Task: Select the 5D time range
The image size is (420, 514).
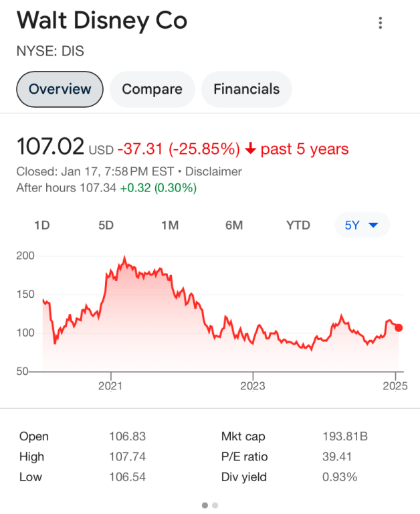Action: [106, 225]
